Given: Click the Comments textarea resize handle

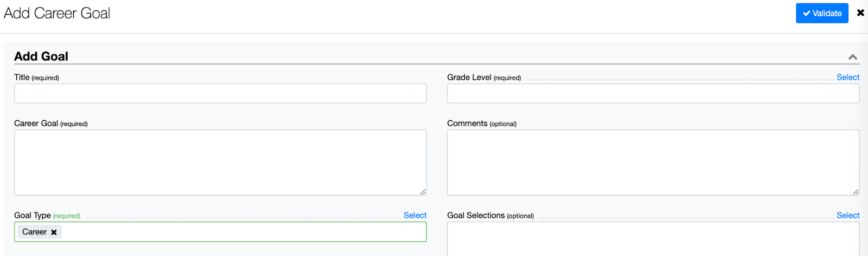Looking at the screenshot, I should coord(856,191).
